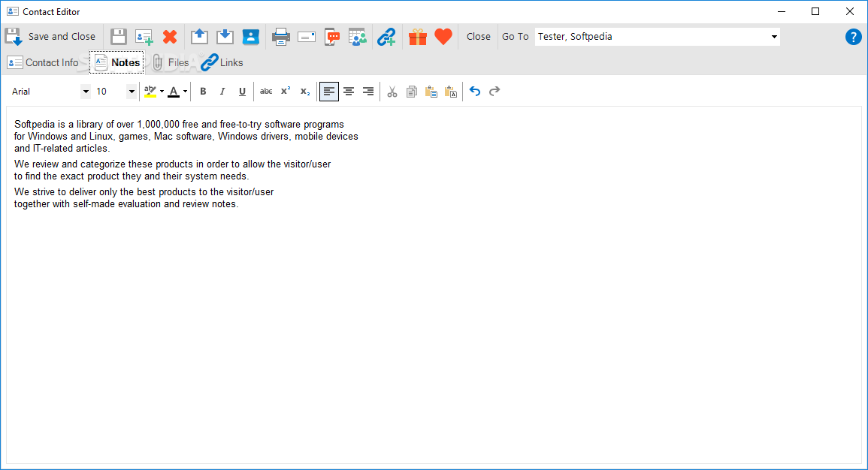Open font color dropdown arrow
Image resolution: width=868 pixels, height=470 pixels.
(185, 92)
